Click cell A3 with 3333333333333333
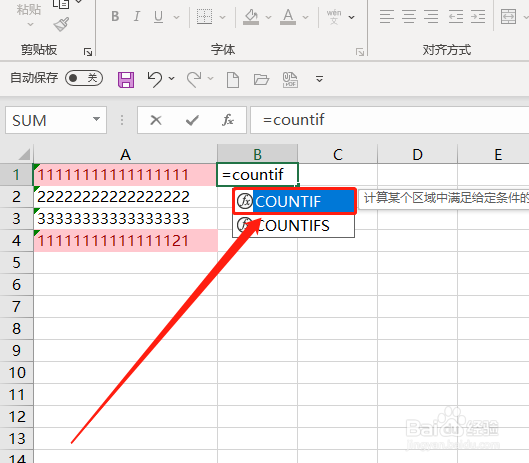The width and height of the screenshot is (529, 463). point(126,219)
